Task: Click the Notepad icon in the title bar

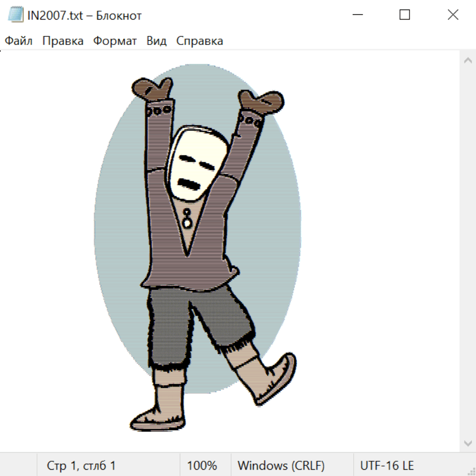Action: [16, 15]
